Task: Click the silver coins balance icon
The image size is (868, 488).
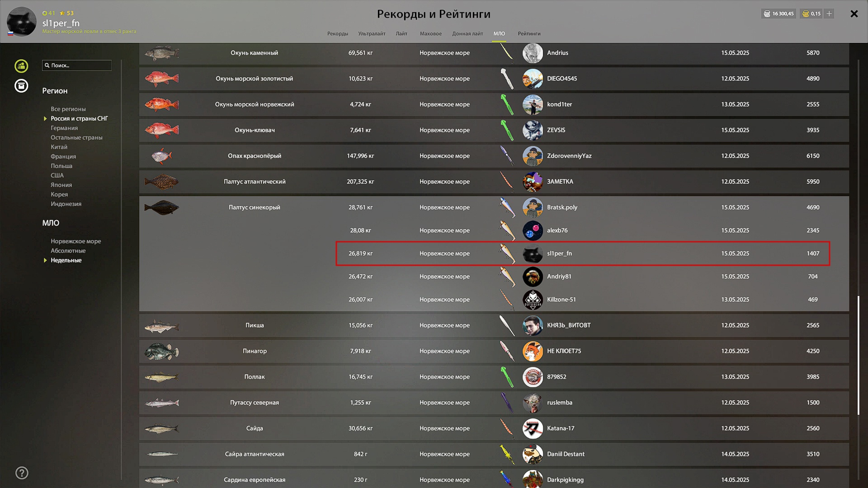Action: pyautogui.click(x=767, y=14)
